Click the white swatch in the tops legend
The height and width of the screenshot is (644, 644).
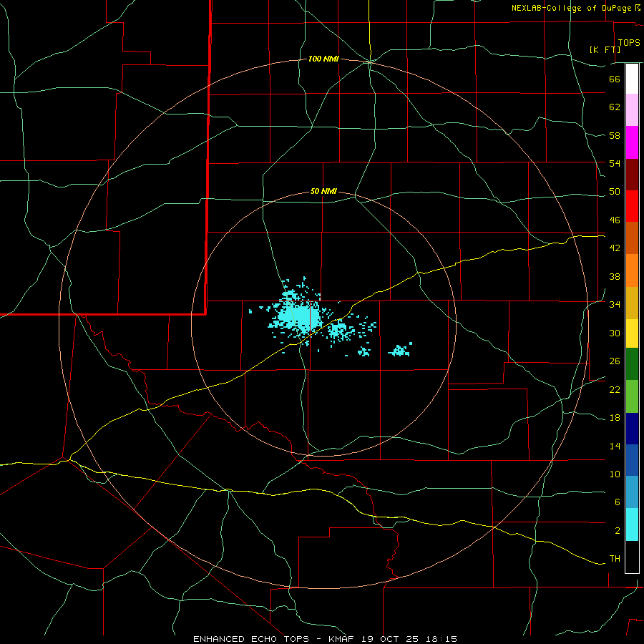(x=632, y=79)
